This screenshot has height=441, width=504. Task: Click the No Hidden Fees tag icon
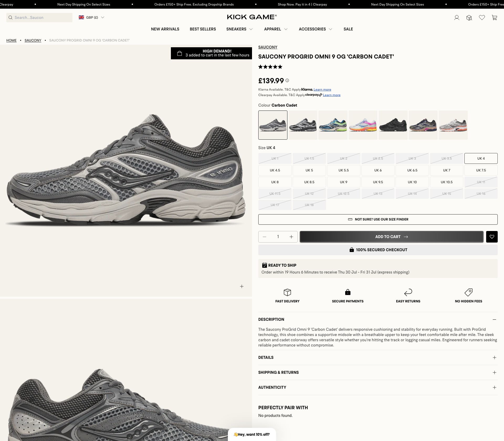point(469,292)
